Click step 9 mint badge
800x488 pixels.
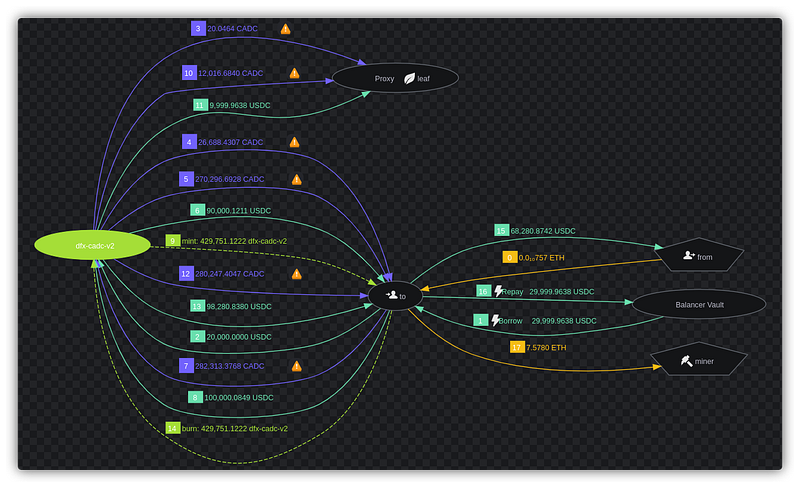pyautogui.click(x=172, y=241)
